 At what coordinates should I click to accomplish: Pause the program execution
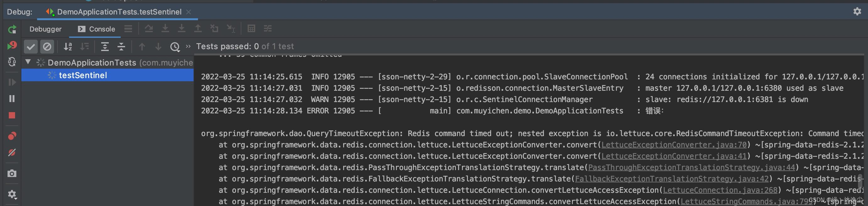tap(12, 99)
